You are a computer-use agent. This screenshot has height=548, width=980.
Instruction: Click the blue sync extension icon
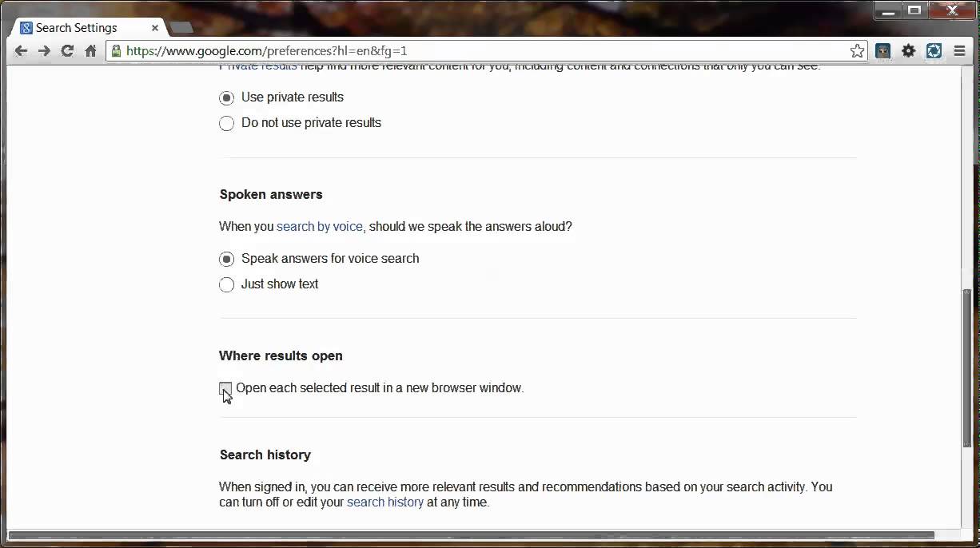click(x=934, y=51)
